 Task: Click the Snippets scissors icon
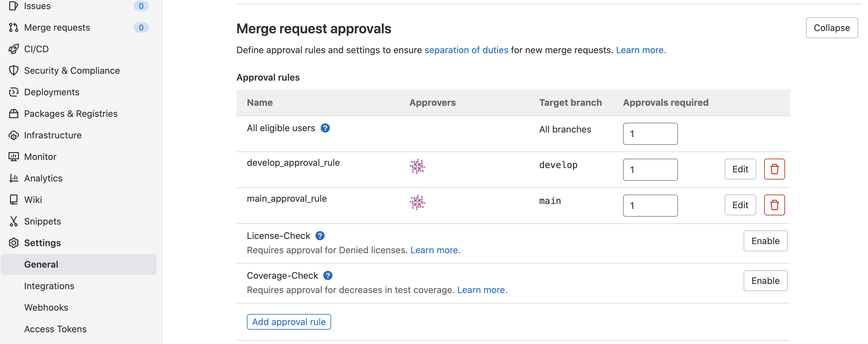click(x=13, y=221)
